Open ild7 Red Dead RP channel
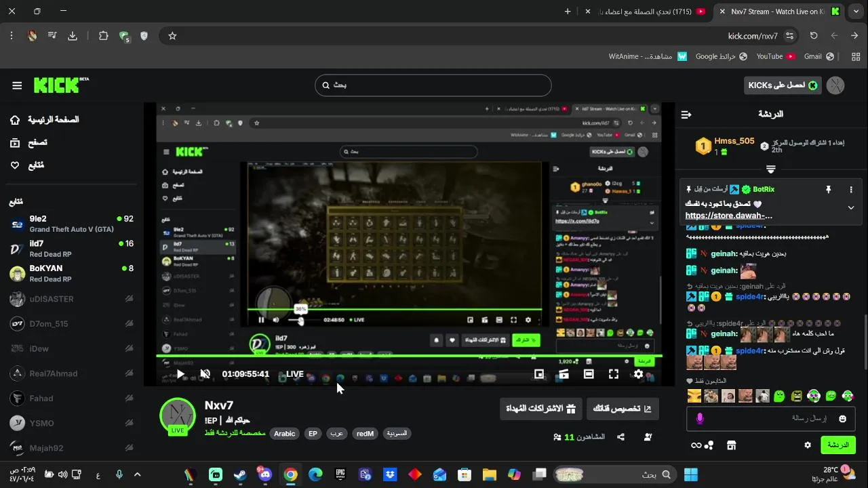868x488 pixels. tap(71, 249)
